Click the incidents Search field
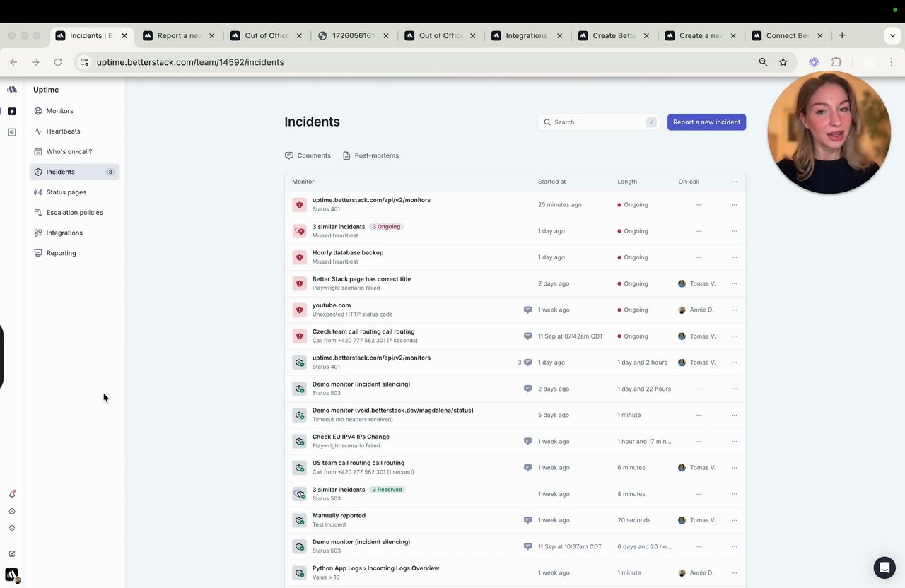Viewport: 905px width, 588px height. click(x=598, y=122)
